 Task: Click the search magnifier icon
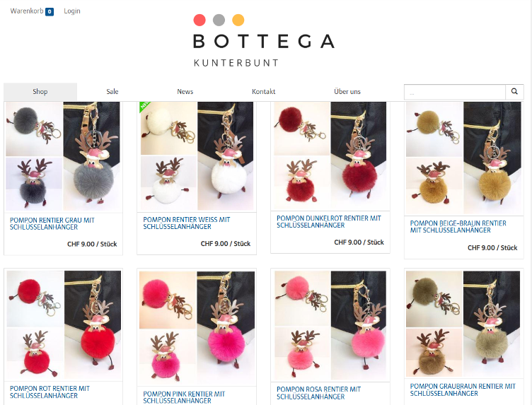pyautogui.click(x=514, y=91)
